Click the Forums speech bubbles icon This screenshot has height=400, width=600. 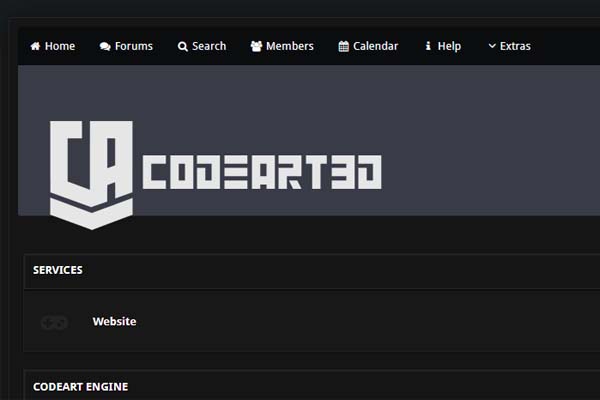105,46
